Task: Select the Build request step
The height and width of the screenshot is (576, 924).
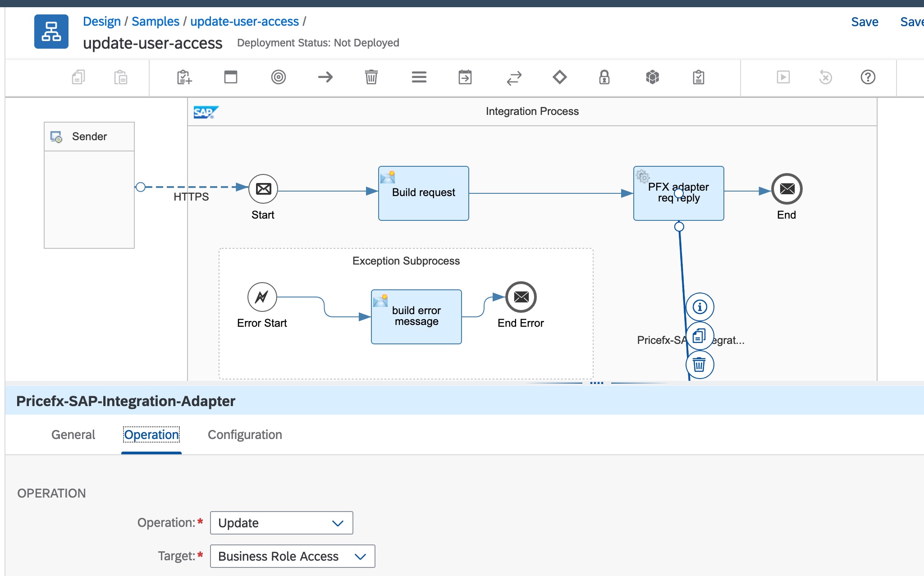Action: (423, 193)
